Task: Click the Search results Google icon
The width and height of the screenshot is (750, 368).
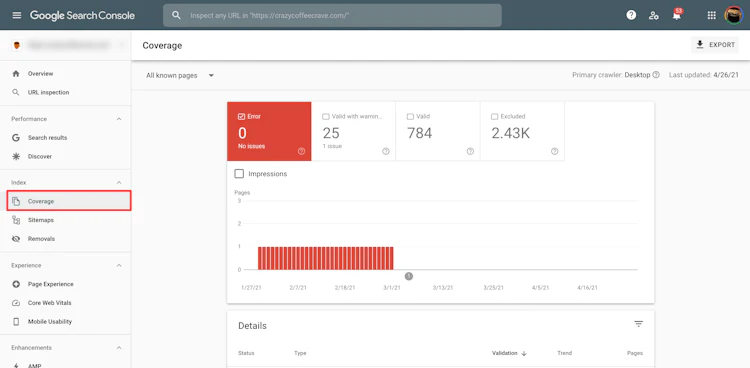Action: (16, 138)
